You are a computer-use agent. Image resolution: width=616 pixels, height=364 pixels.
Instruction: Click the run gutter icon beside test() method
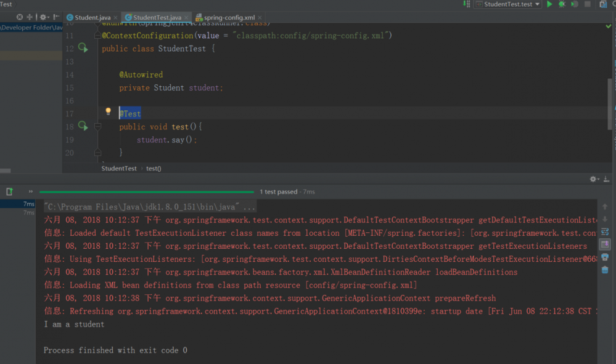(x=83, y=126)
